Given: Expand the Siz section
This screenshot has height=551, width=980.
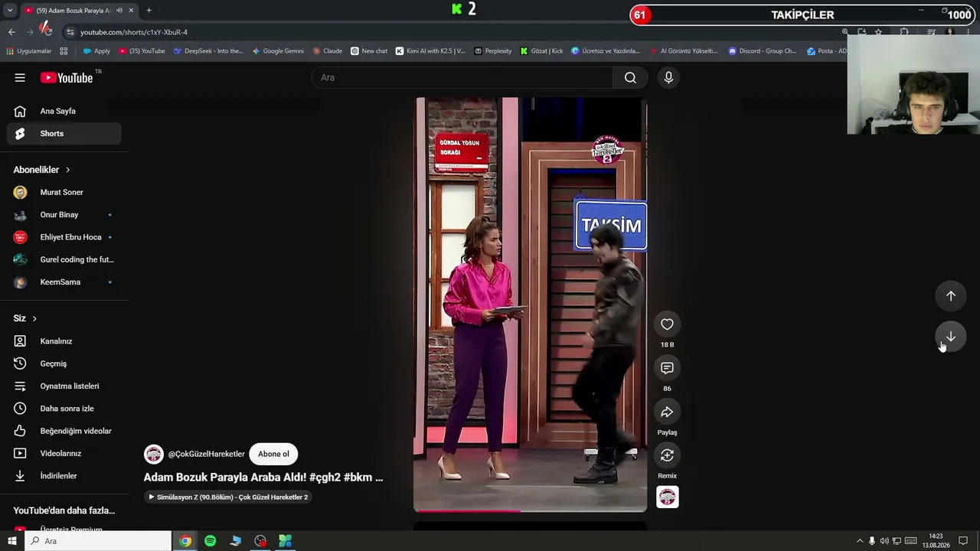Looking at the screenshot, I should pos(25,318).
